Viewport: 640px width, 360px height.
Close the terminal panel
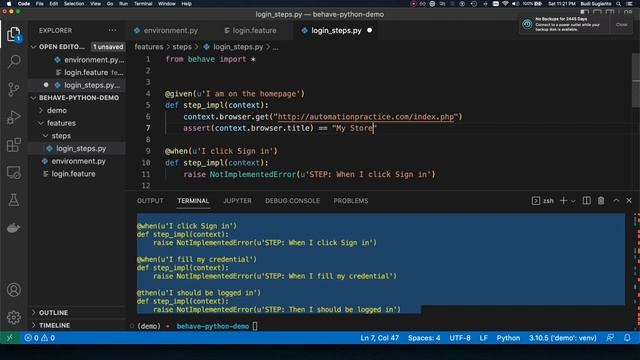point(629,200)
